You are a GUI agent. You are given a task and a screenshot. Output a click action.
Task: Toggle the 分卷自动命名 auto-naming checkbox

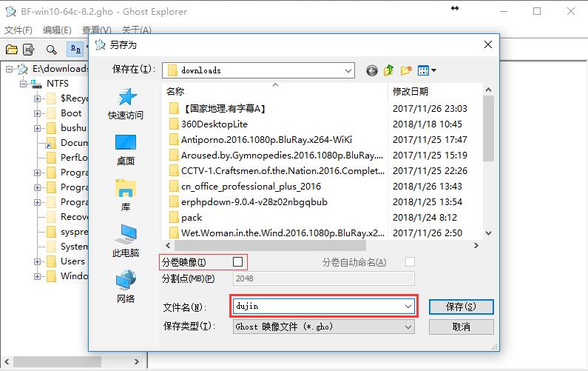click(410, 261)
